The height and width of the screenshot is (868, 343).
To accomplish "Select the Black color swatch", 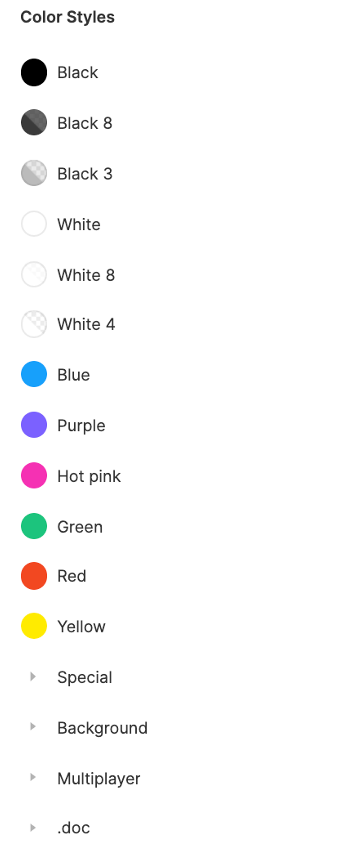I will click(34, 72).
